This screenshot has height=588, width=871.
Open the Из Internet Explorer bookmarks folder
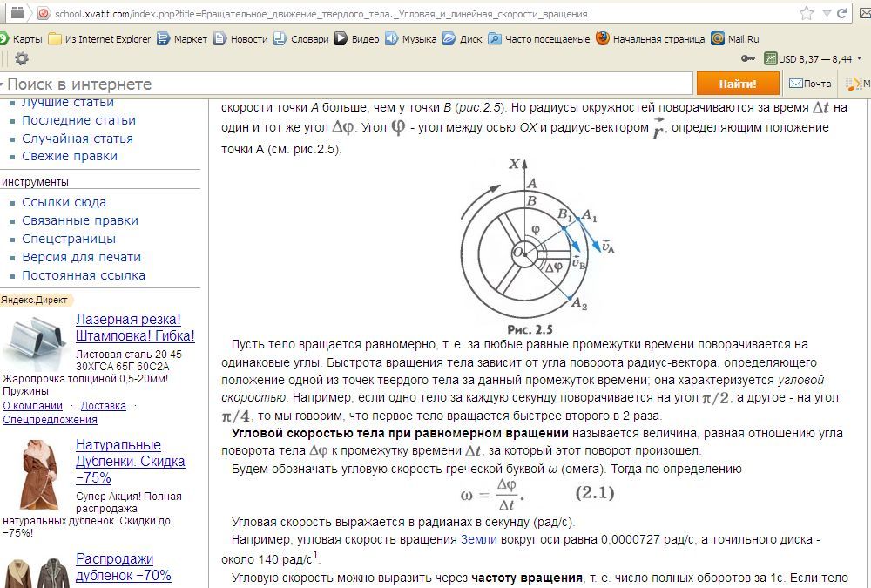(x=99, y=39)
